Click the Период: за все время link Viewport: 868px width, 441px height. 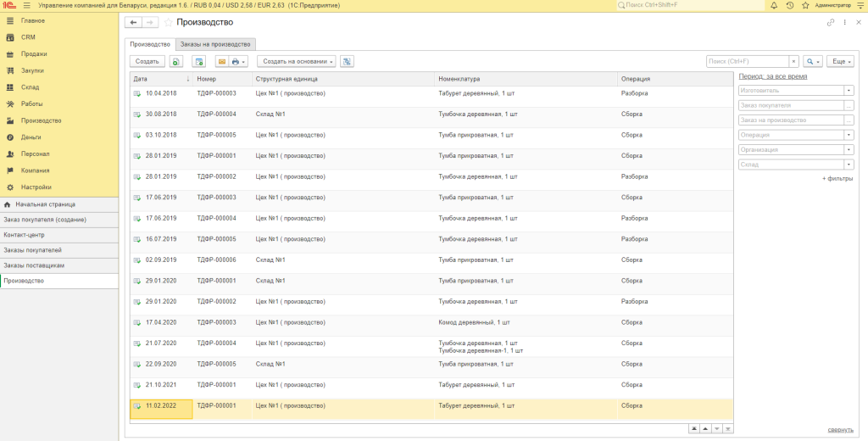[773, 76]
